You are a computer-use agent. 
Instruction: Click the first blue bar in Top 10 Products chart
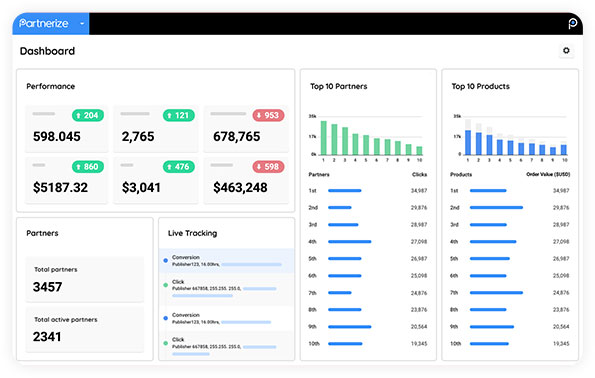pos(468,142)
